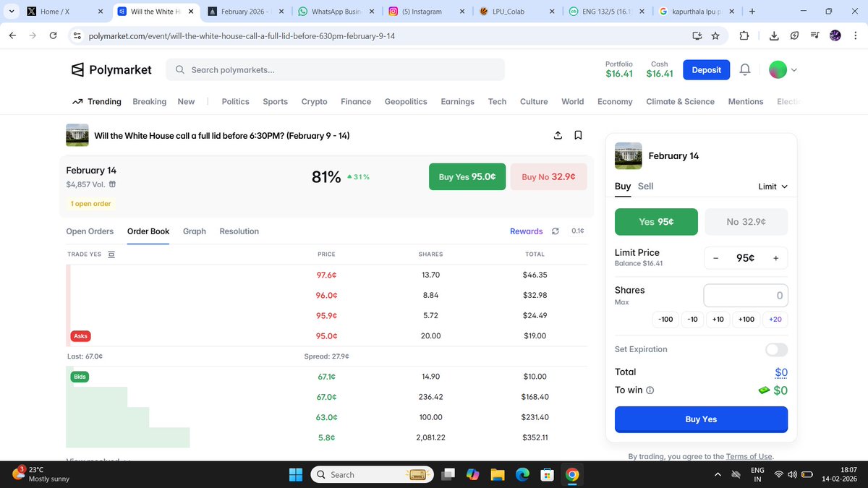The height and width of the screenshot is (488, 868).
Task: Click the blue Buy Yes submit button
Action: tap(701, 419)
